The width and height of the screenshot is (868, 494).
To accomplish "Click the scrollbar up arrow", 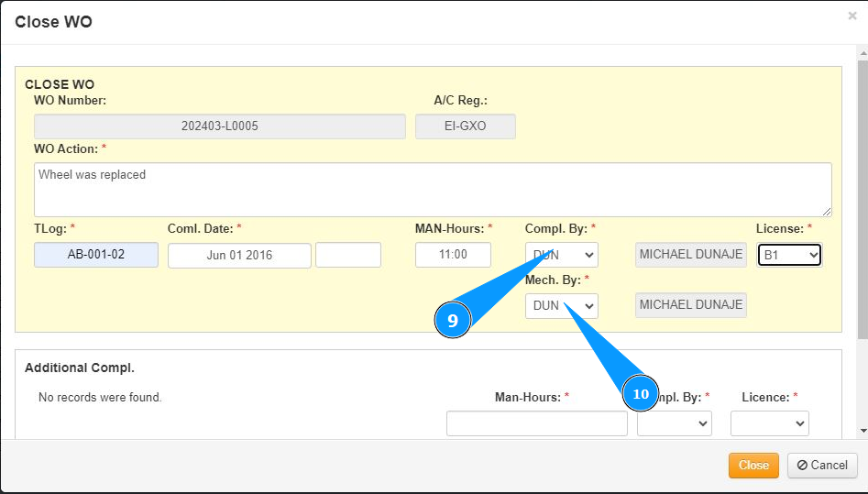I will (862, 50).
